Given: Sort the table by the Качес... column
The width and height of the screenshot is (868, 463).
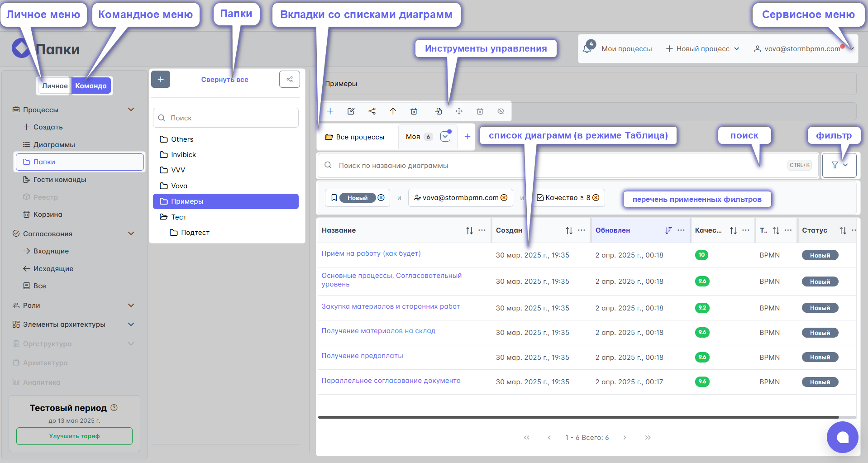Looking at the screenshot, I should click(734, 230).
